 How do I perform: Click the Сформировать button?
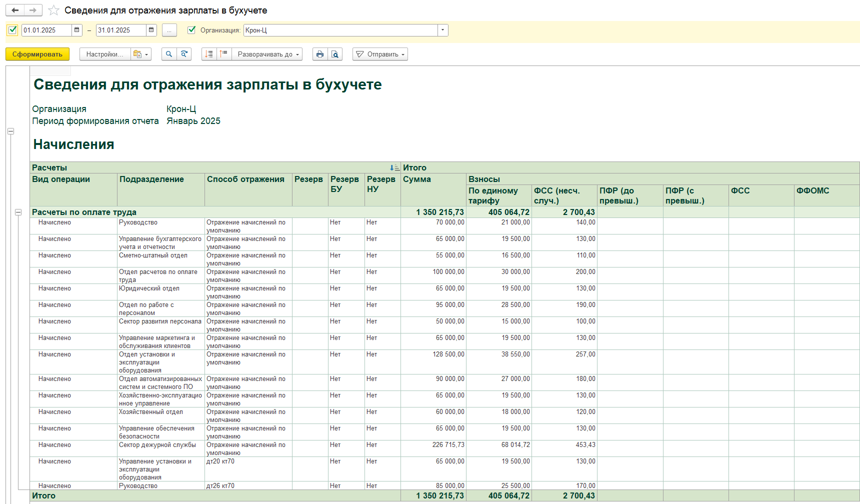(x=37, y=54)
